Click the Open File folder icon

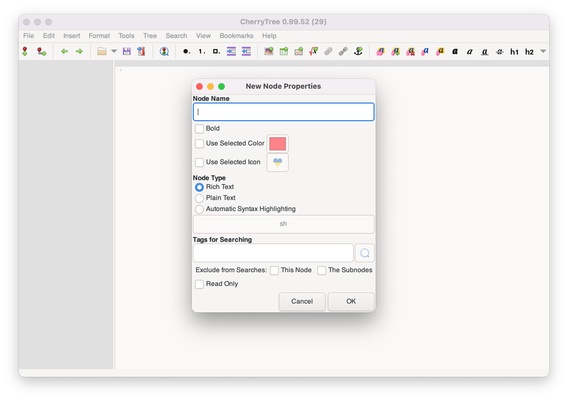click(102, 51)
